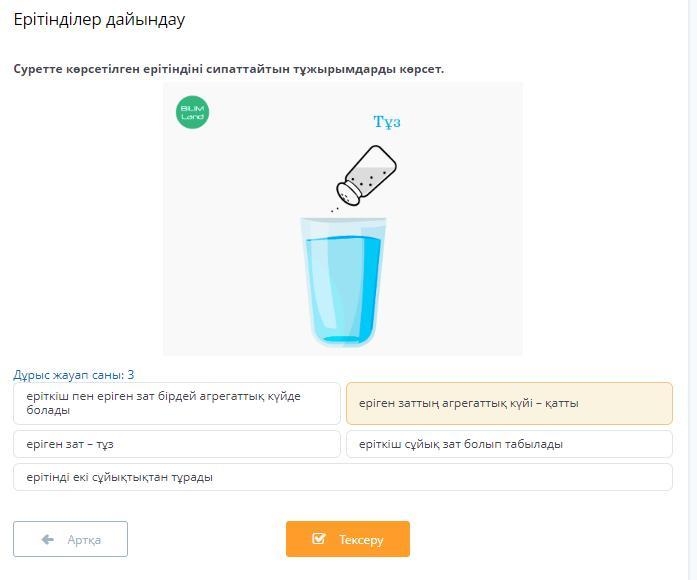Screen dimensions: 697x580
Task: Click the glass of water illustration
Action: (343, 281)
